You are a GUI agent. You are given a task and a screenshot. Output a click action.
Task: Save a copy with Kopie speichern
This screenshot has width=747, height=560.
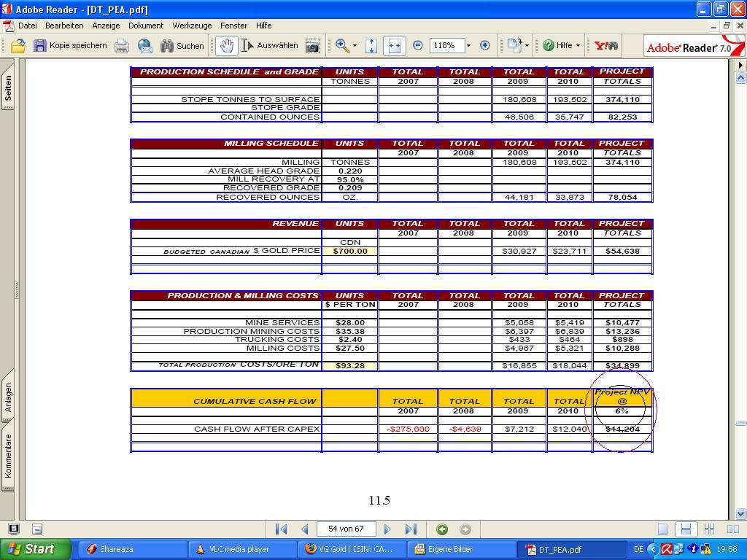(x=70, y=46)
